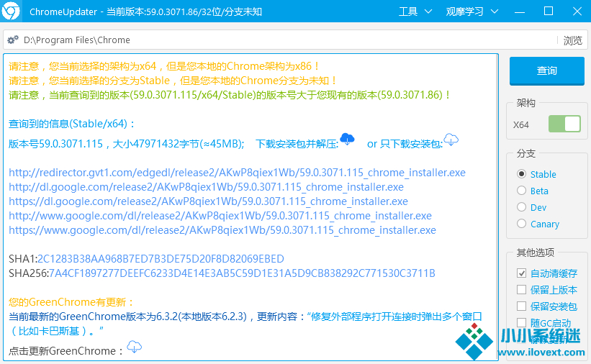Screen dimensions: 591x364
Task: Click the gear icon beside the install path
Action: [13, 40]
